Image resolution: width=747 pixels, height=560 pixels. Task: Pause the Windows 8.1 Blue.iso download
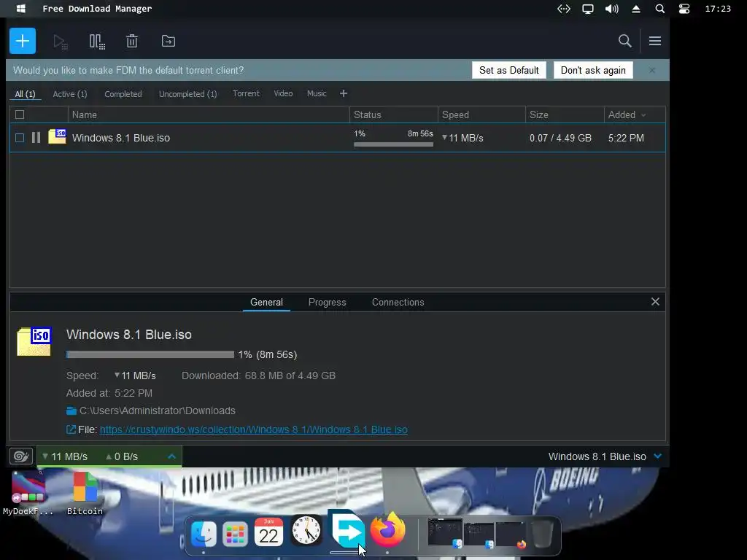(x=36, y=138)
